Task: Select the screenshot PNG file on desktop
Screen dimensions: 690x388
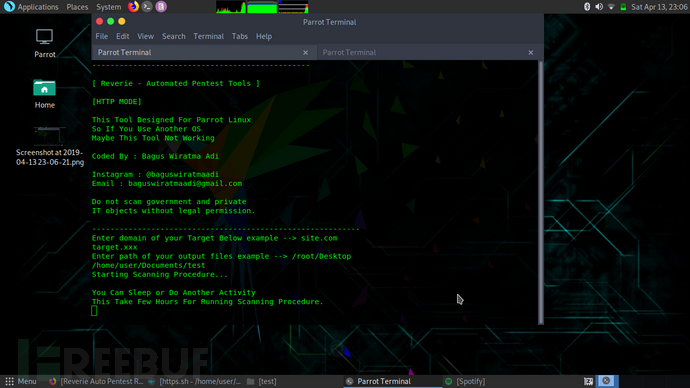Action: point(50,147)
